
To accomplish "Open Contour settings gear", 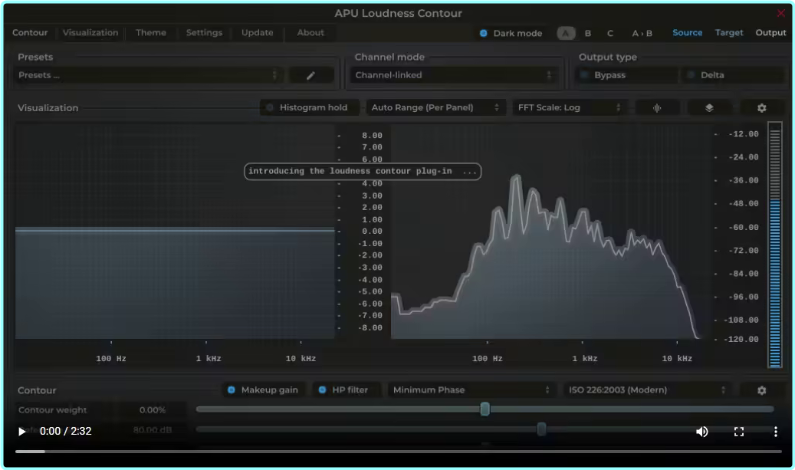I will click(762, 390).
